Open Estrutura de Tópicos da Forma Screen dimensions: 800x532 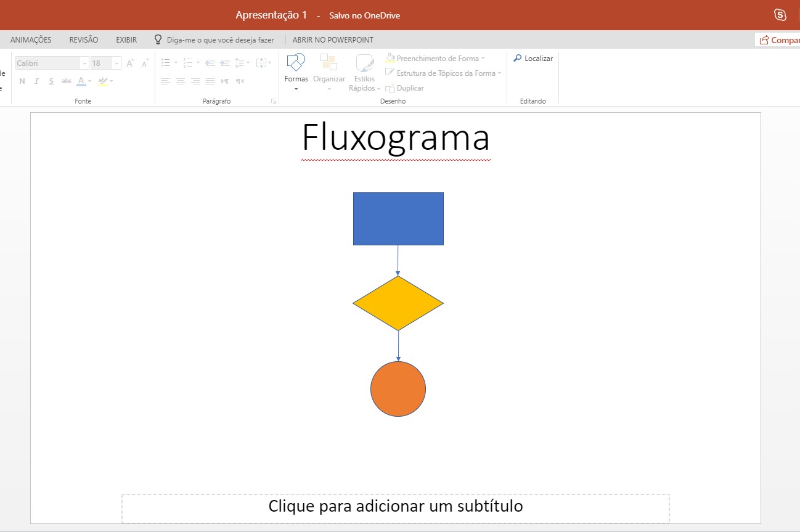pos(443,73)
